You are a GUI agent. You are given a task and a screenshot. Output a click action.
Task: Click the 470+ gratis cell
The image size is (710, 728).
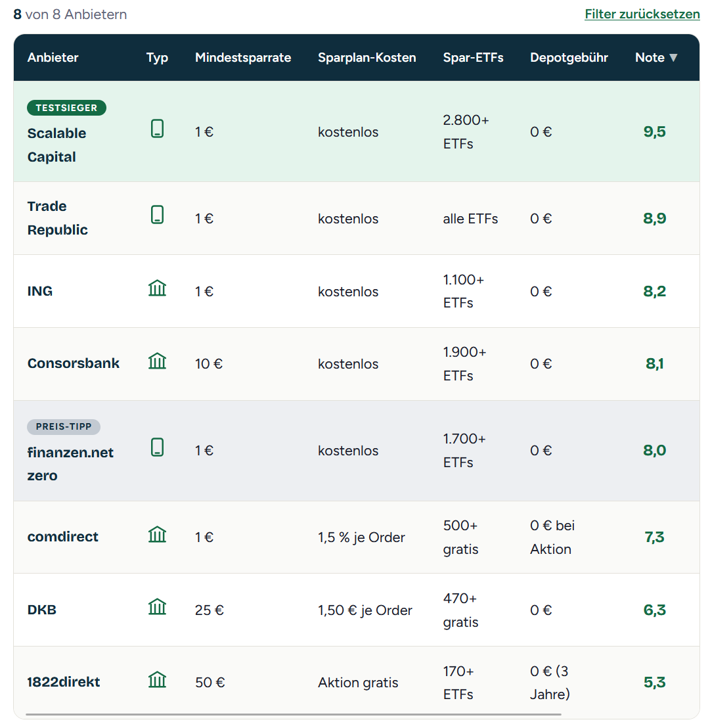[x=461, y=610]
